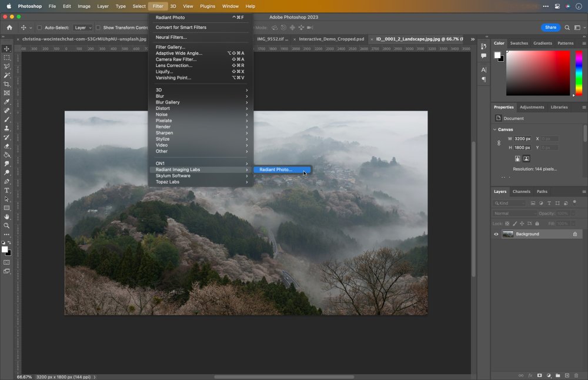Click the Share button

(x=550, y=27)
